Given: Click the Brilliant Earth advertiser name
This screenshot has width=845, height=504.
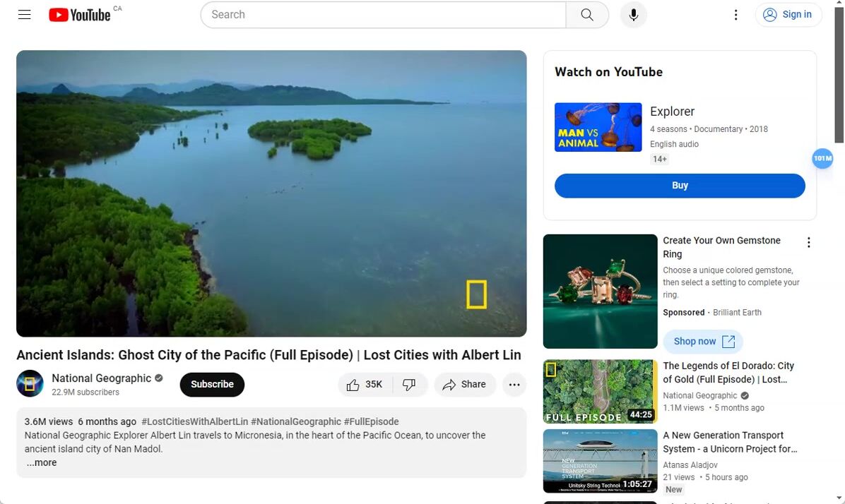Looking at the screenshot, I should click(737, 312).
